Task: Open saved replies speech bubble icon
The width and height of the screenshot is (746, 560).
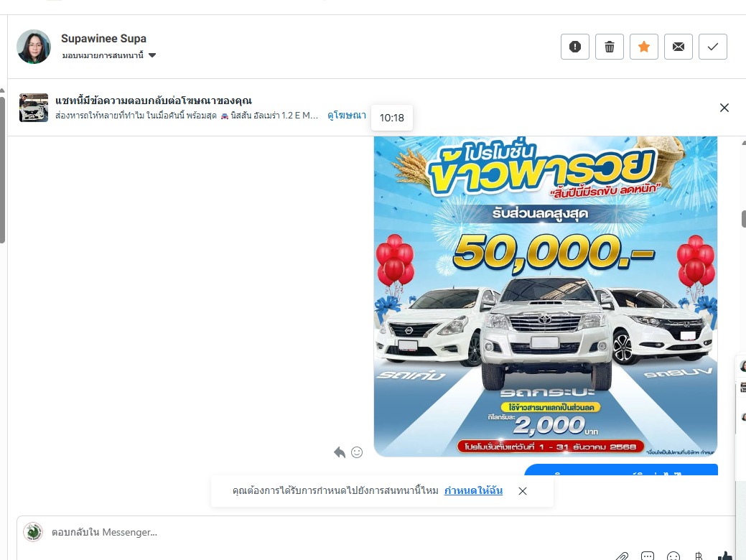Action: tap(648, 556)
